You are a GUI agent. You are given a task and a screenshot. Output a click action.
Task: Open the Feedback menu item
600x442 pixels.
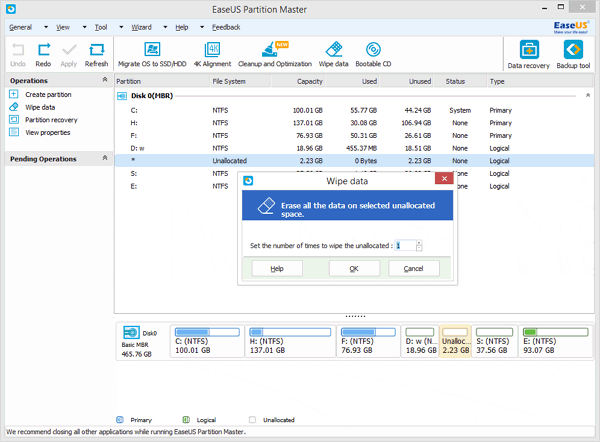pyautogui.click(x=226, y=27)
